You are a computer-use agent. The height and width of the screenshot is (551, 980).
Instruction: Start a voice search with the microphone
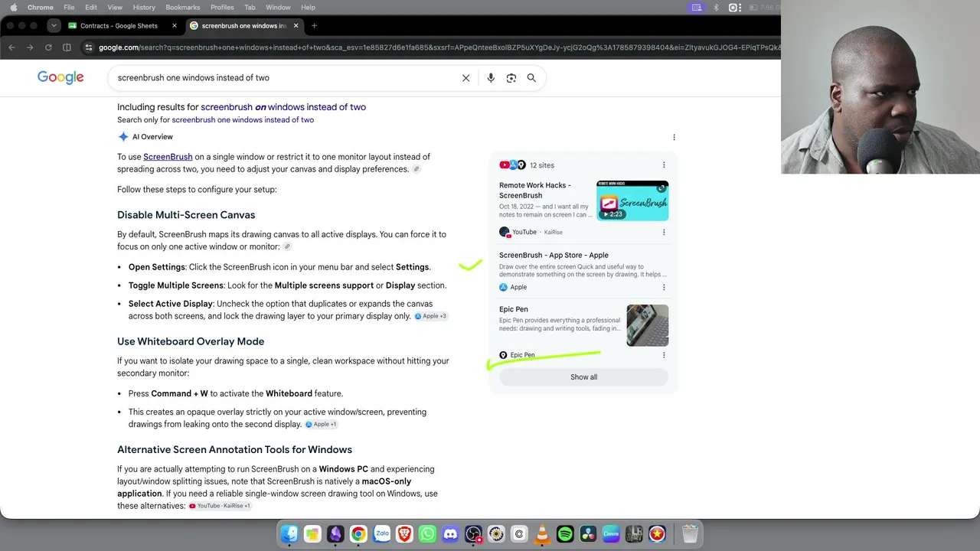click(491, 78)
